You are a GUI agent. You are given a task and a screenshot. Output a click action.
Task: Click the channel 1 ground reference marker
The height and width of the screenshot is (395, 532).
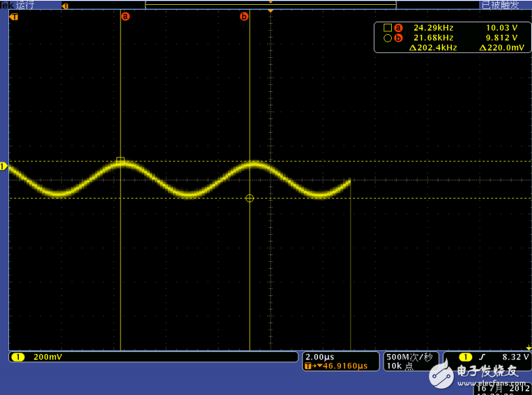pos(3,166)
